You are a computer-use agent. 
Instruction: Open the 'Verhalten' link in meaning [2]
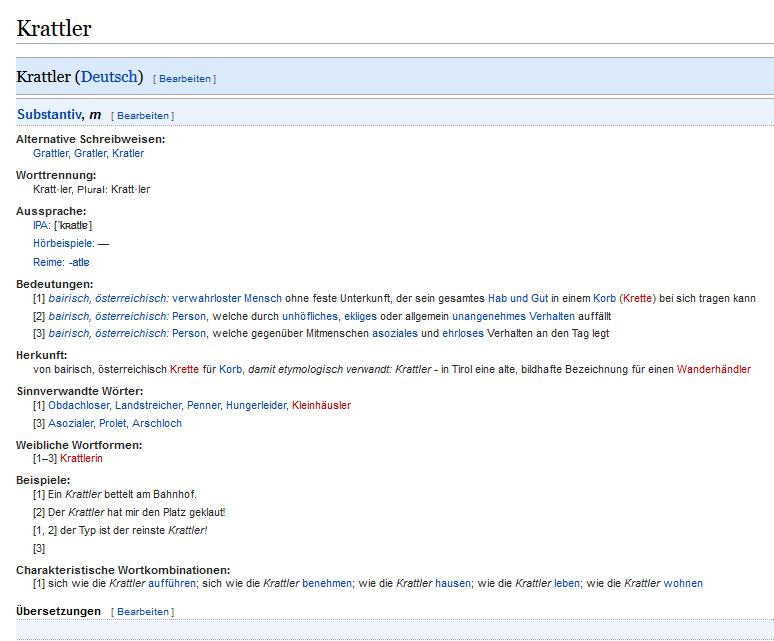click(x=552, y=316)
